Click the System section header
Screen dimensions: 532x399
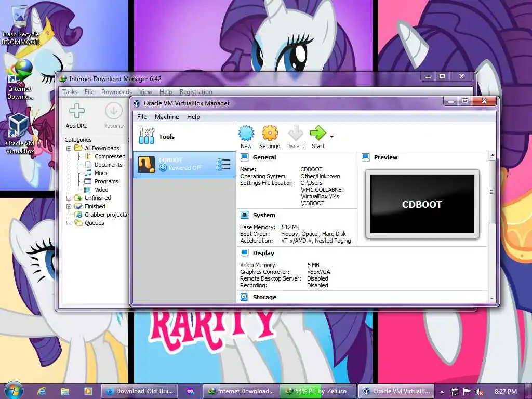264,215
